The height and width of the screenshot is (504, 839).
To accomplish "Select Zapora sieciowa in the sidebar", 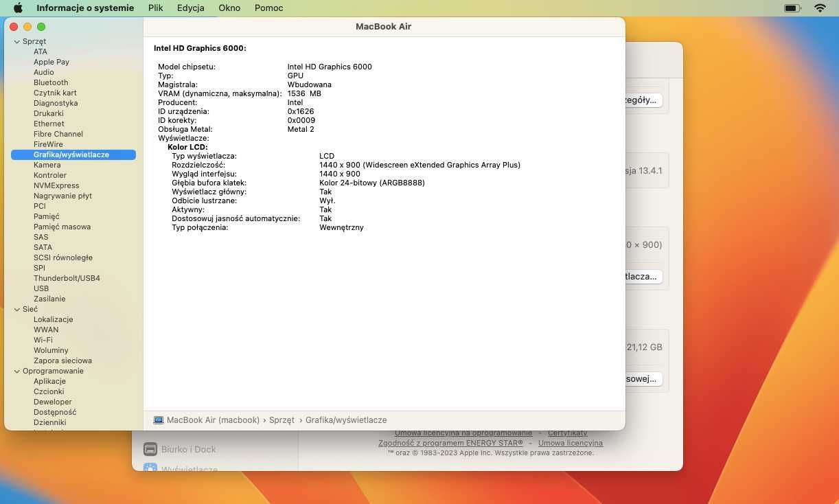I will (x=62, y=360).
